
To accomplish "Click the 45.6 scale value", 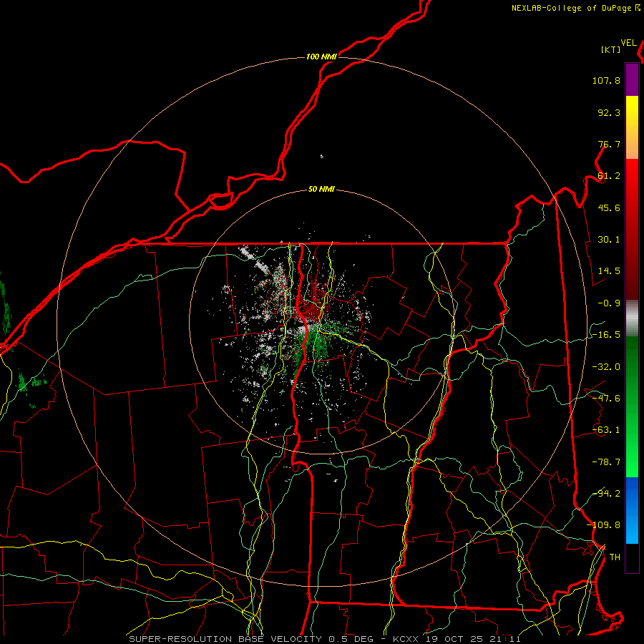I will click(609, 208).
